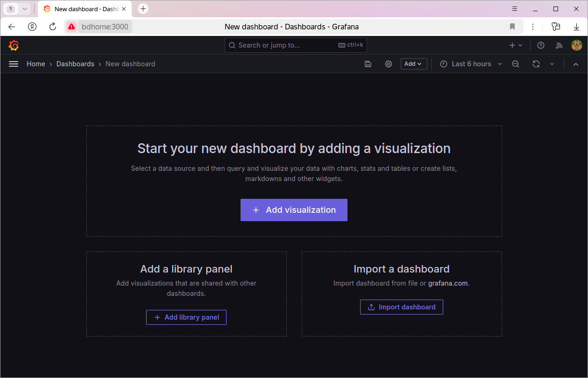This screenshot has width=588, height=378.
Task: Bookmark this page in the browser
Action: 512,27
